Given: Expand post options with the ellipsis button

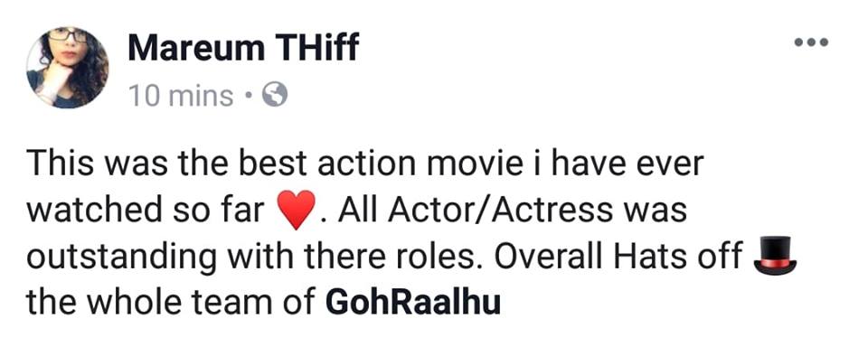Looking at the screenshot, I should [x=811, y=42].
